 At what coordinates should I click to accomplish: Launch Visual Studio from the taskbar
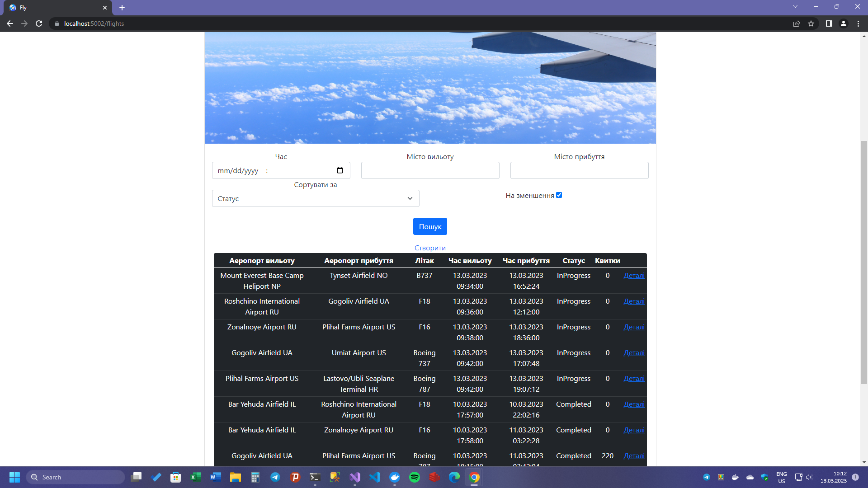(355, 477)
